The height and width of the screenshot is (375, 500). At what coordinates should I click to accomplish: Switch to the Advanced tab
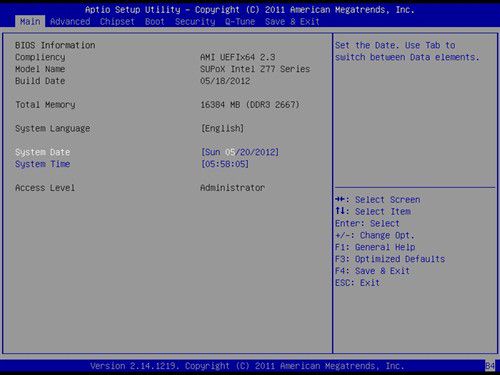[70, 22]
